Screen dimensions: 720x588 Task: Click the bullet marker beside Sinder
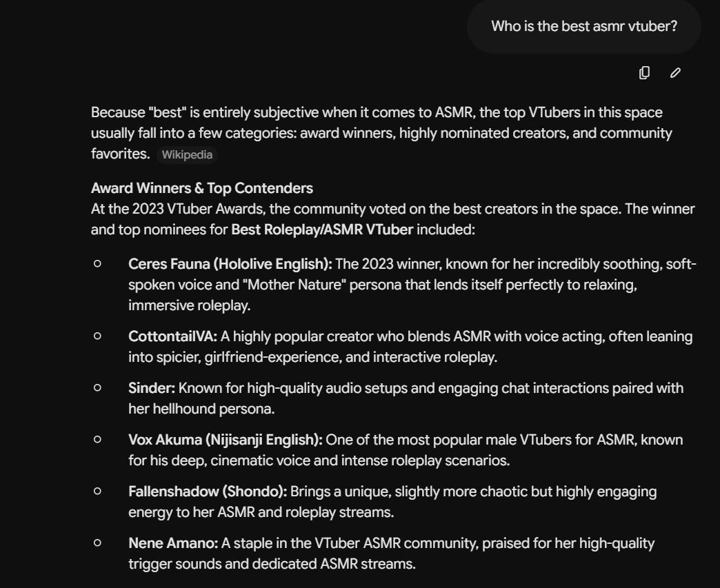tap(97, 388)
